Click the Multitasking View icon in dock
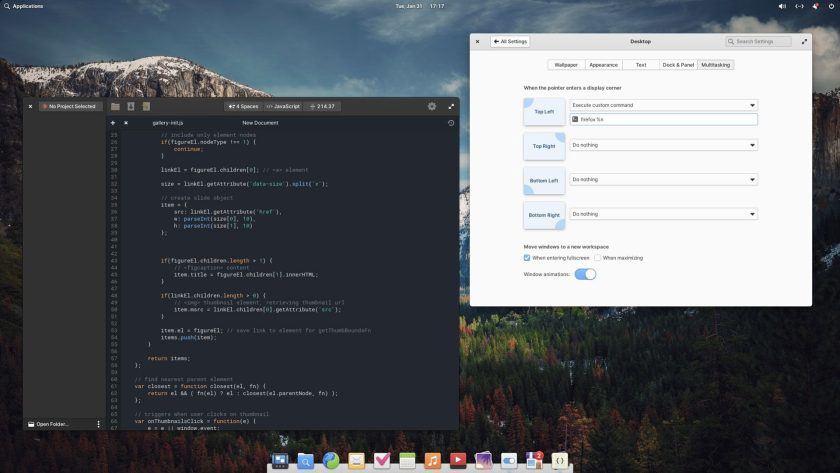The height and width of the screenshot is (473, 840). [280, 460]
